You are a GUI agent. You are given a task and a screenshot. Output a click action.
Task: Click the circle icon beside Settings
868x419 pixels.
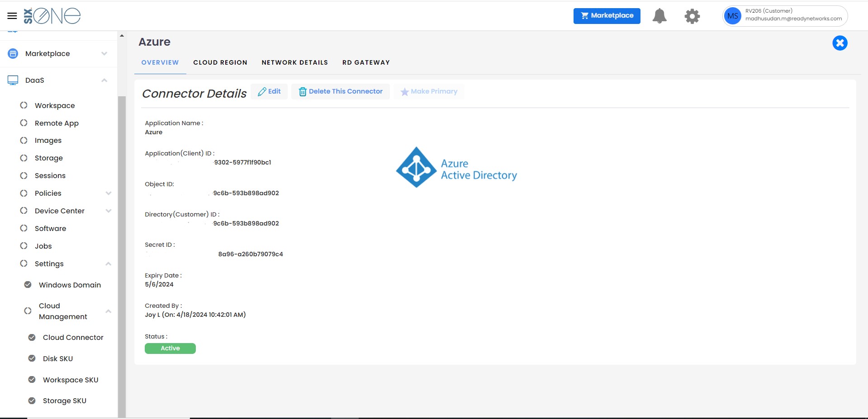pyautogui.click(x=24, y=264)
